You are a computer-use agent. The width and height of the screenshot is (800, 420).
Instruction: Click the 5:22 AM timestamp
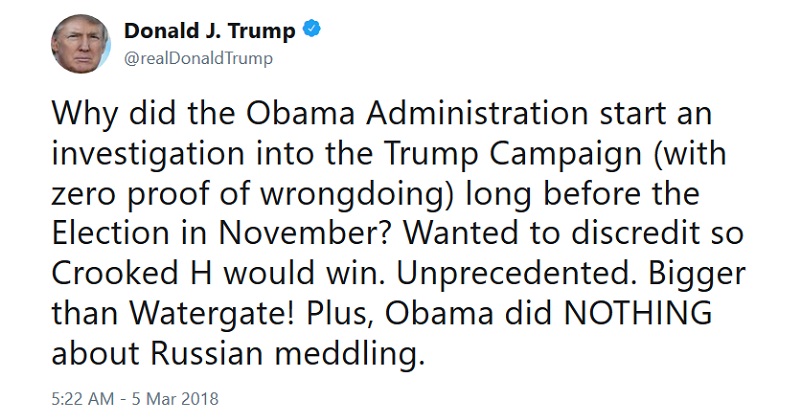tap(83, 399)
